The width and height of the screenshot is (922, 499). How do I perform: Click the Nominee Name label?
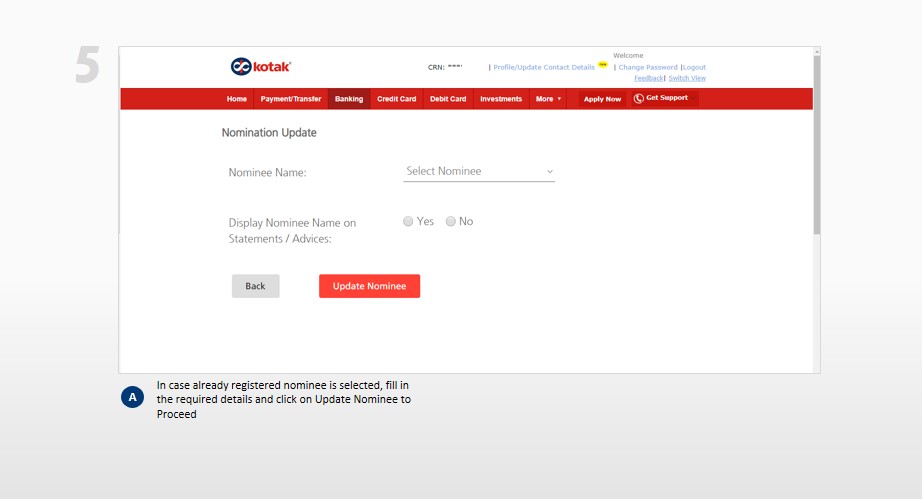click(x=268, y=173)
